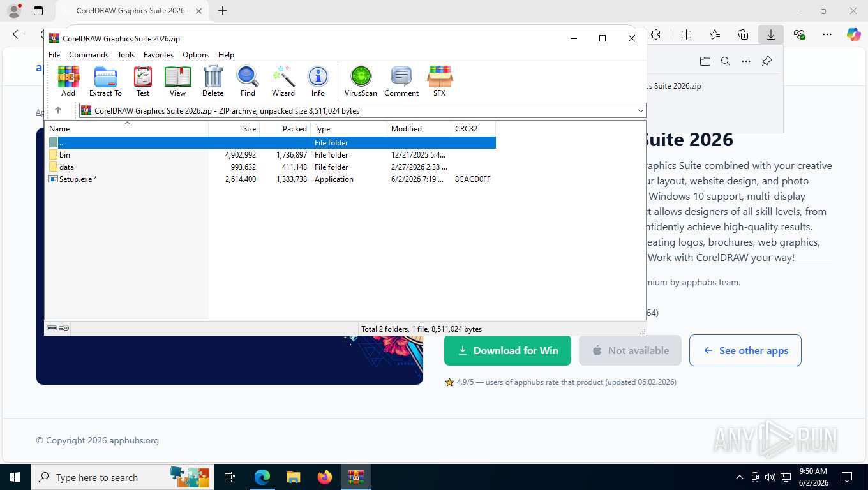Open the Commands menu
This screenshot has width=868, height=490.
(x=89, y=55)
